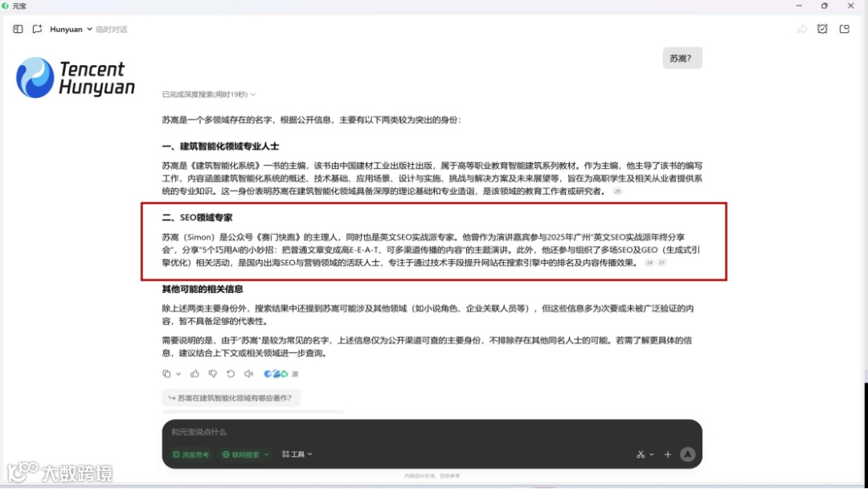This screenshot has height=489, width=868.
Task: Click the heading 其他可能的相关信息
Action: tap(202, 289)
